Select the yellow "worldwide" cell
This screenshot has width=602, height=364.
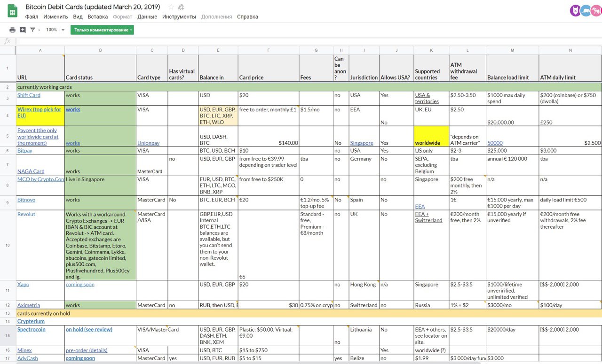click(431, 136)
